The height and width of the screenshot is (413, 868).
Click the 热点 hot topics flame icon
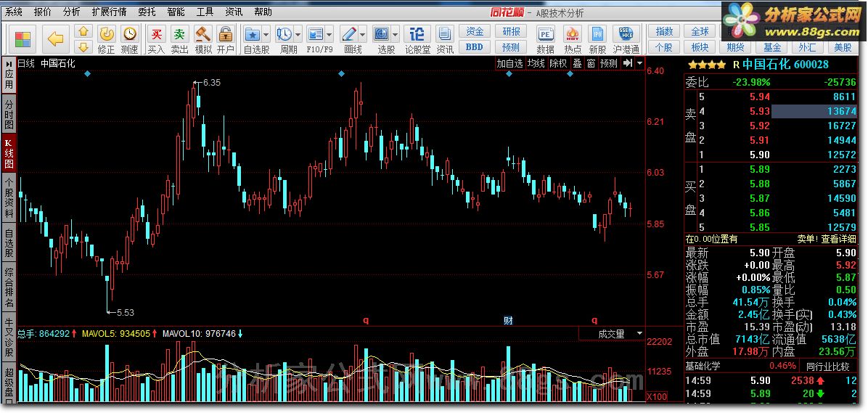click(573, 34)
